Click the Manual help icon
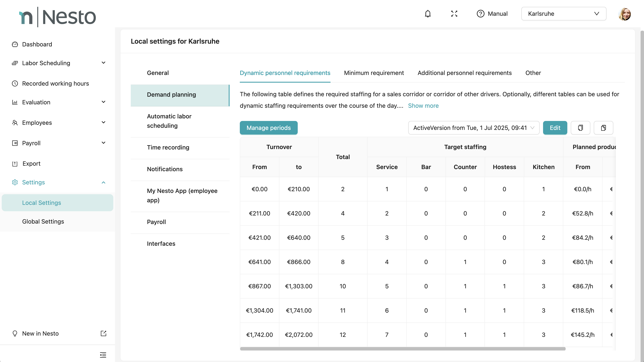The width and height of the screenshot is (644, 362). (480, 14)
